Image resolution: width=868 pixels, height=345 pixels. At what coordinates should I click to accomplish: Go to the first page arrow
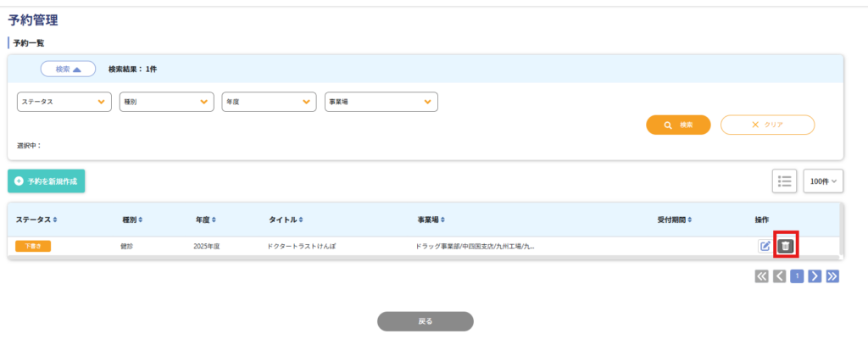762,276
